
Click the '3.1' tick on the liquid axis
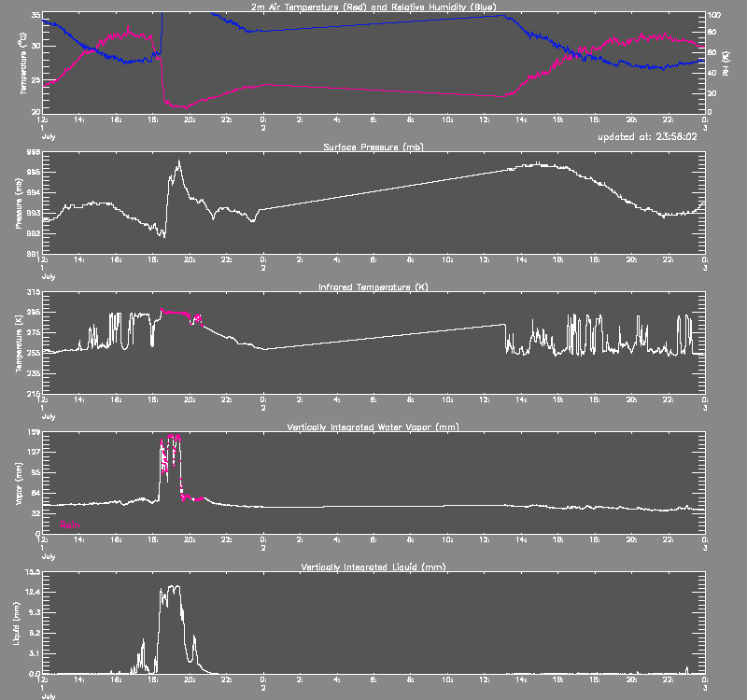(x=35, y=653)
